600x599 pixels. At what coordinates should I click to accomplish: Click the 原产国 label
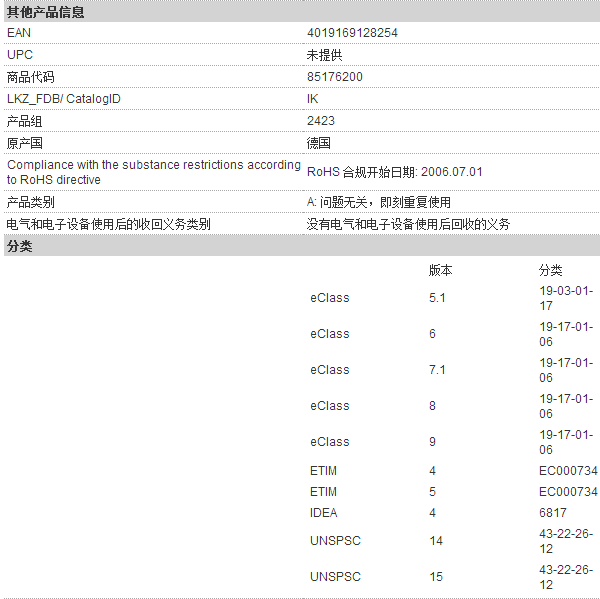coord(24,143)
